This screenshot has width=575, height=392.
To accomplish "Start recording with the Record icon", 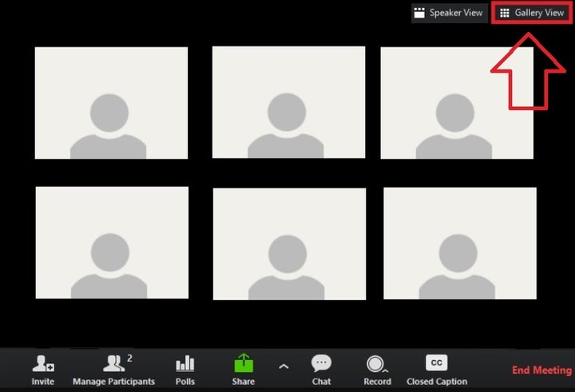I will [376, 364].
